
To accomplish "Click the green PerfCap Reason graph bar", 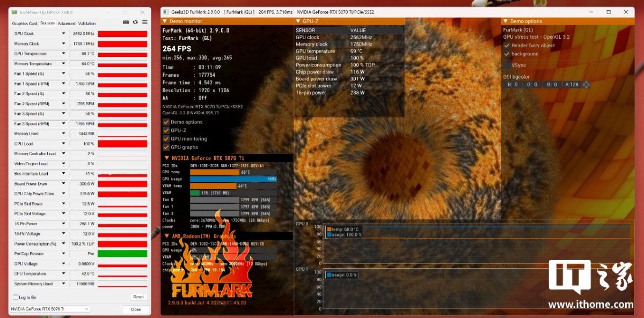I will click(122, 254).
